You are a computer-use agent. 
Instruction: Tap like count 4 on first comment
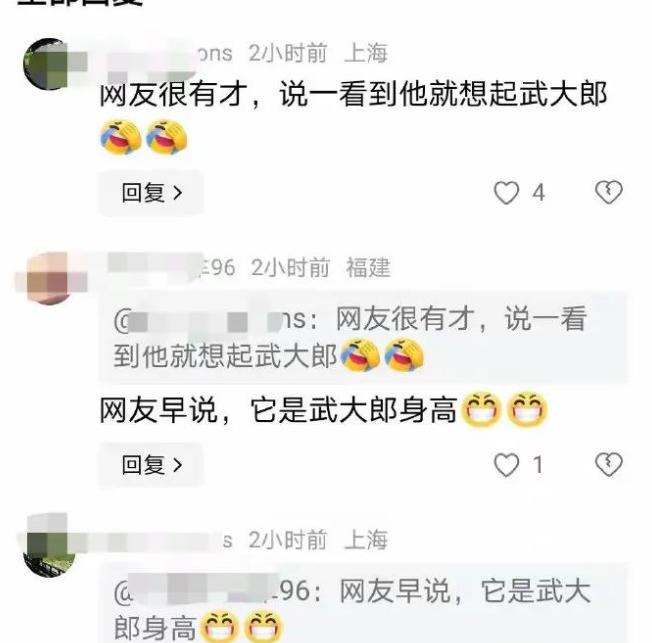538,193
